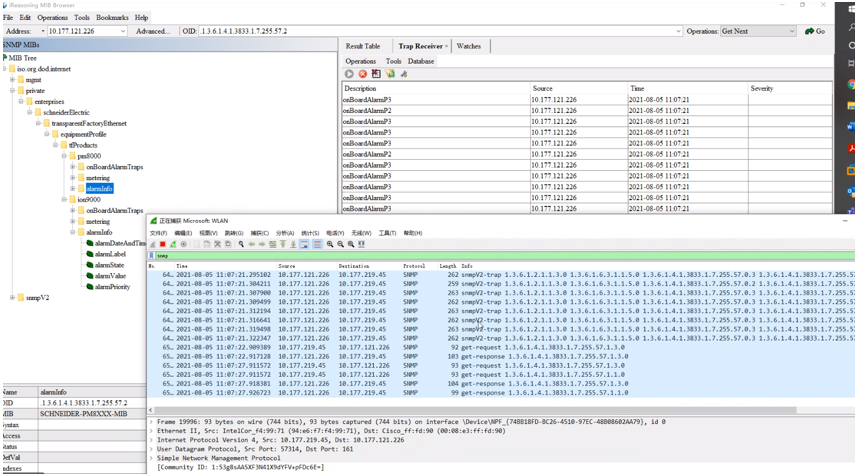Screen dimensions: 861x474
Task: Zoom out Wireshark packet text
Action: [340, 244]
